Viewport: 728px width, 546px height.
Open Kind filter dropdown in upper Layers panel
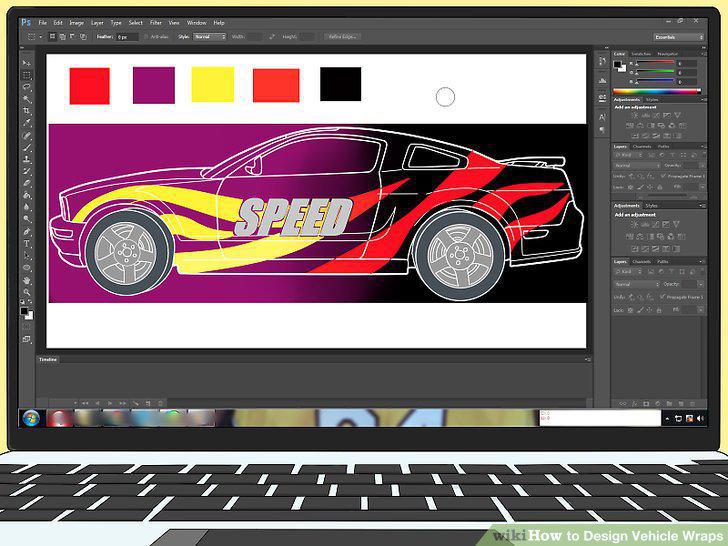click(628, 155)
